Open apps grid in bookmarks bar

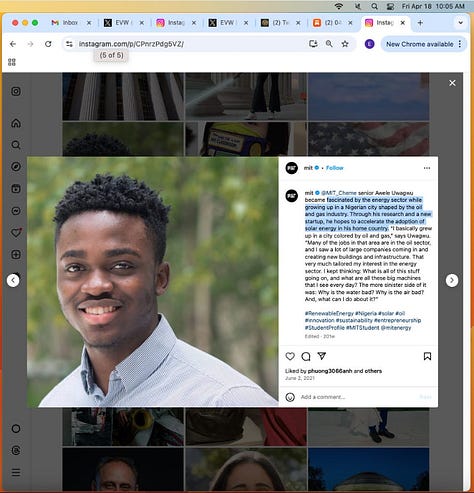[x=12, y=62]
